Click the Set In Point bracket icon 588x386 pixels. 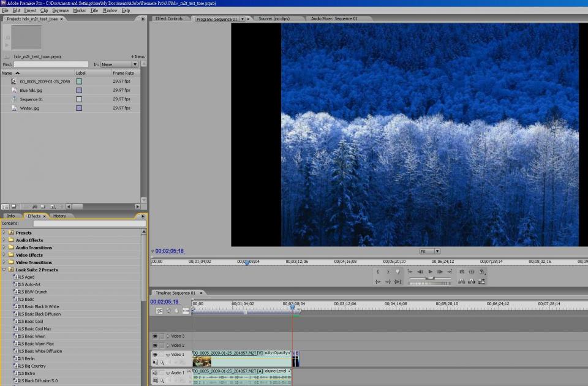378,271
